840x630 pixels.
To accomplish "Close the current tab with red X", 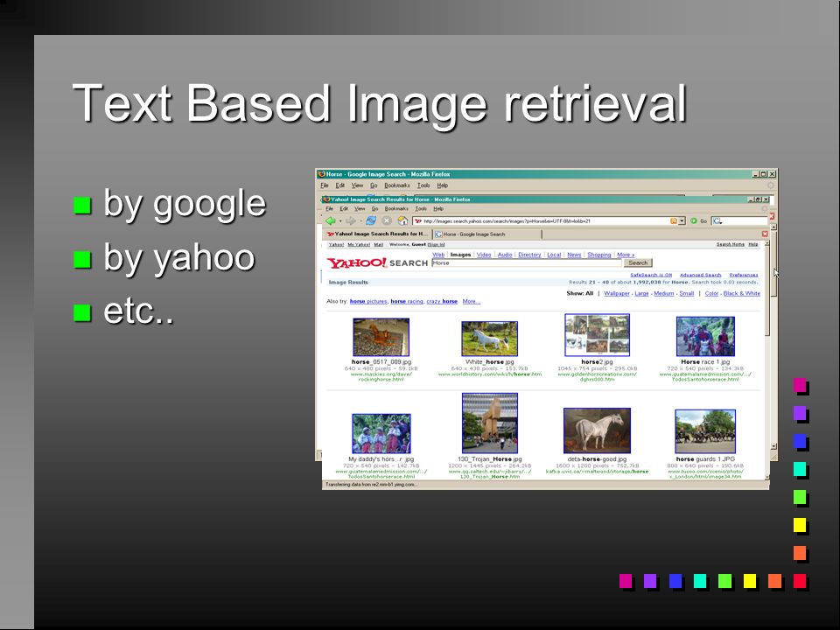I will pos(765,234).
